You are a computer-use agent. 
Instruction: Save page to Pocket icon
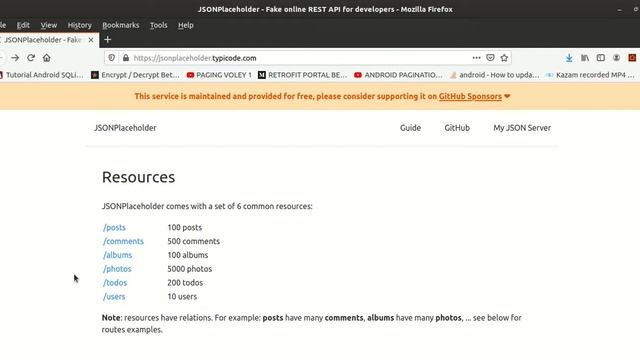(x=490, y=58)
